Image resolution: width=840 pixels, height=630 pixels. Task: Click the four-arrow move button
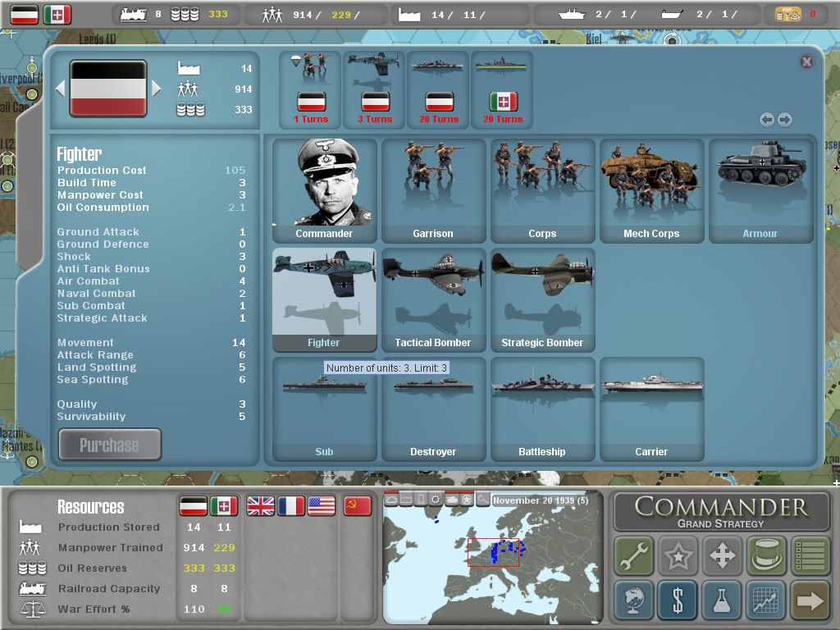point(722,555)
